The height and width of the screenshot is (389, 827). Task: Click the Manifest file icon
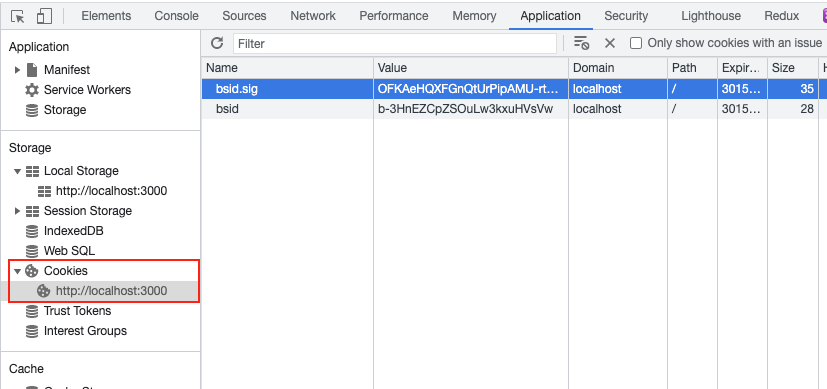[32, 70]
